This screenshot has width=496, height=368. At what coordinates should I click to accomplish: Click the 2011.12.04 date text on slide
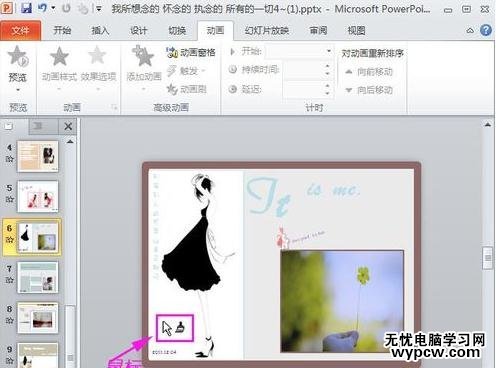click(x=164, y=352)
